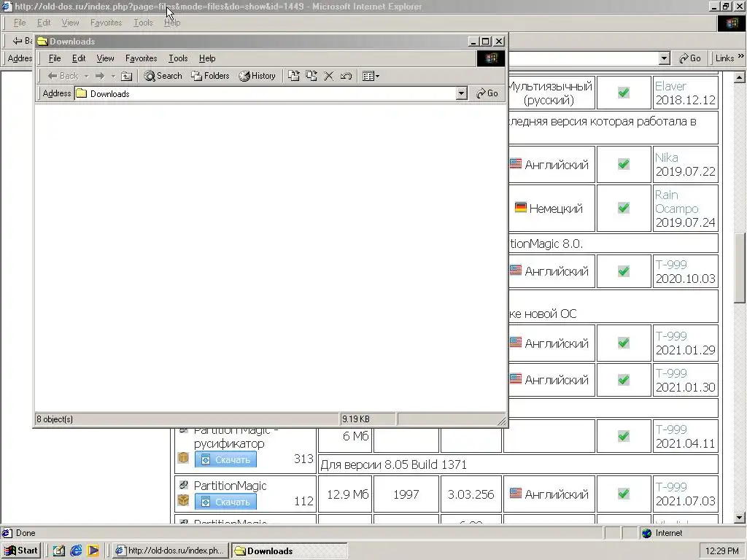
Task: Open Edit menu in Downloads window
Action: [79, 58]
